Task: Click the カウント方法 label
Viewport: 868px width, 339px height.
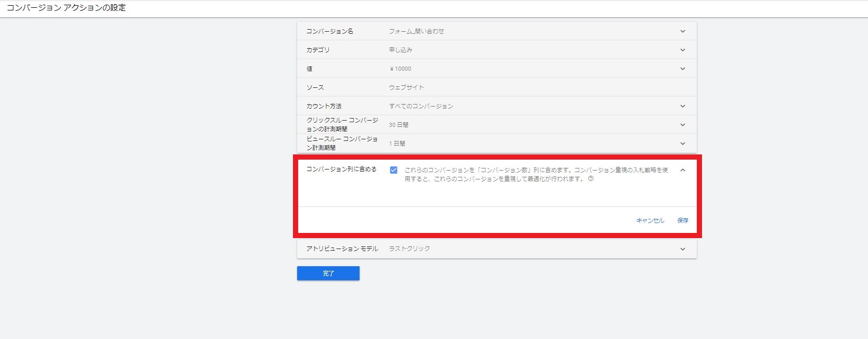Action: pyautogui.click(x=324, y=106)
